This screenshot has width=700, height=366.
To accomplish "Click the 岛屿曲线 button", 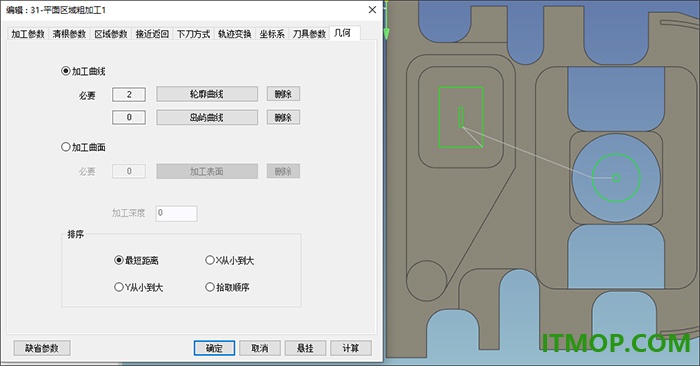I will pos(207,117).
